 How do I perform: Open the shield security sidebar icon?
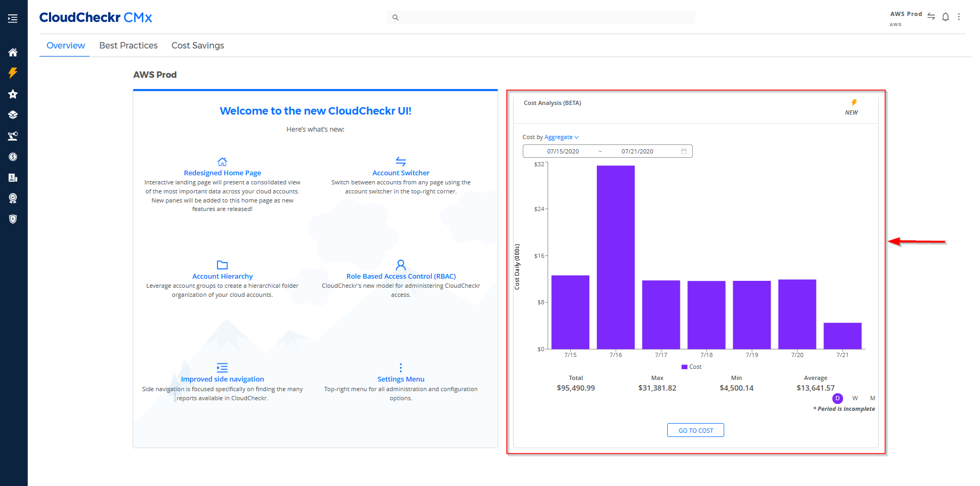pyautogui.click(x=13, y=219)
